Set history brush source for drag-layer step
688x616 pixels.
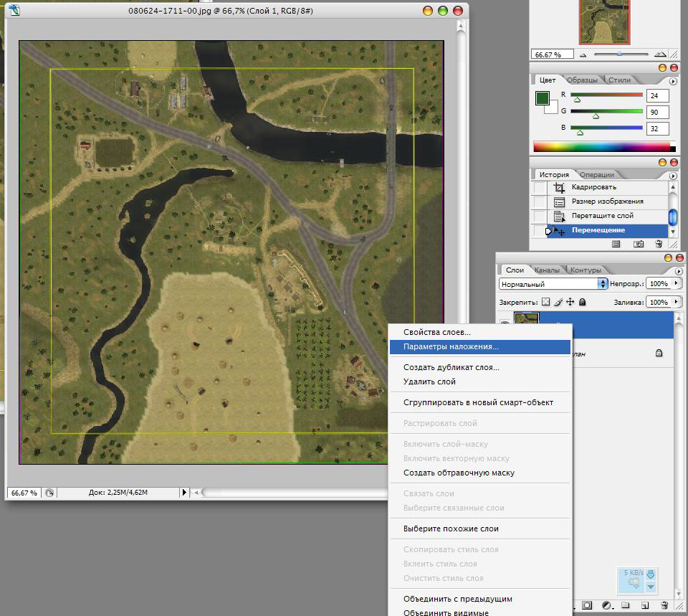pyautogui.click(x=539, y=216)
